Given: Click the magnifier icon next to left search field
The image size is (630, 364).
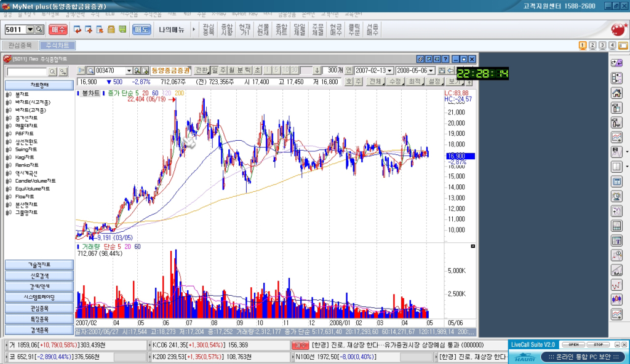Looking at the screenshot, I should click(x=53, y=71).
